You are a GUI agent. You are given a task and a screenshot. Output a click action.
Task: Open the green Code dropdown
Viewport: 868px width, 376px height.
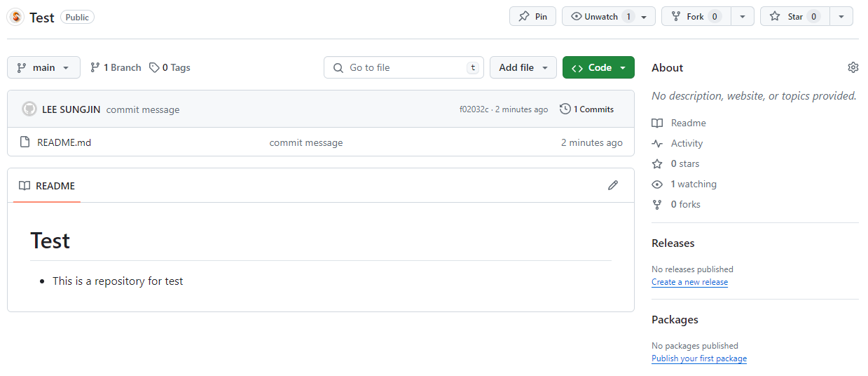[x=598, y=67]
